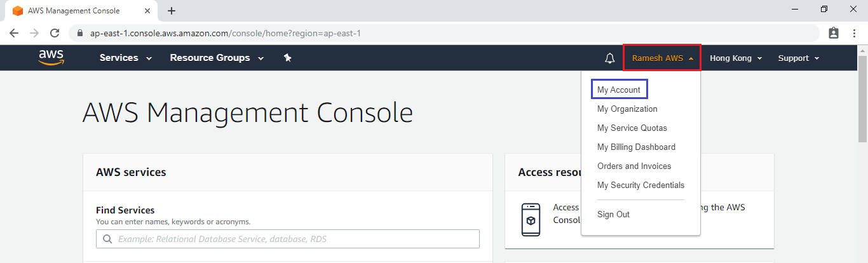Collapse the Ramesh AWS account menu
Image resolution: width=868 pixels, height=263 pixels.
(662, 58)
